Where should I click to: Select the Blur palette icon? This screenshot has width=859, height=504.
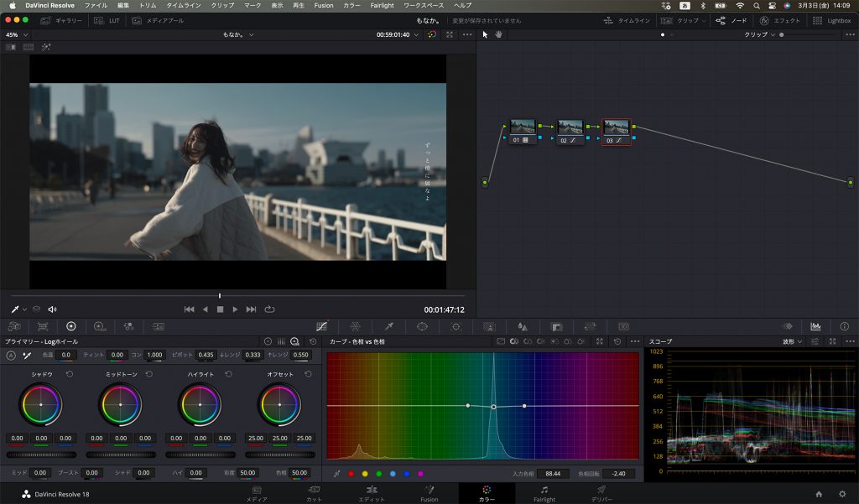(x=523, y=326)
